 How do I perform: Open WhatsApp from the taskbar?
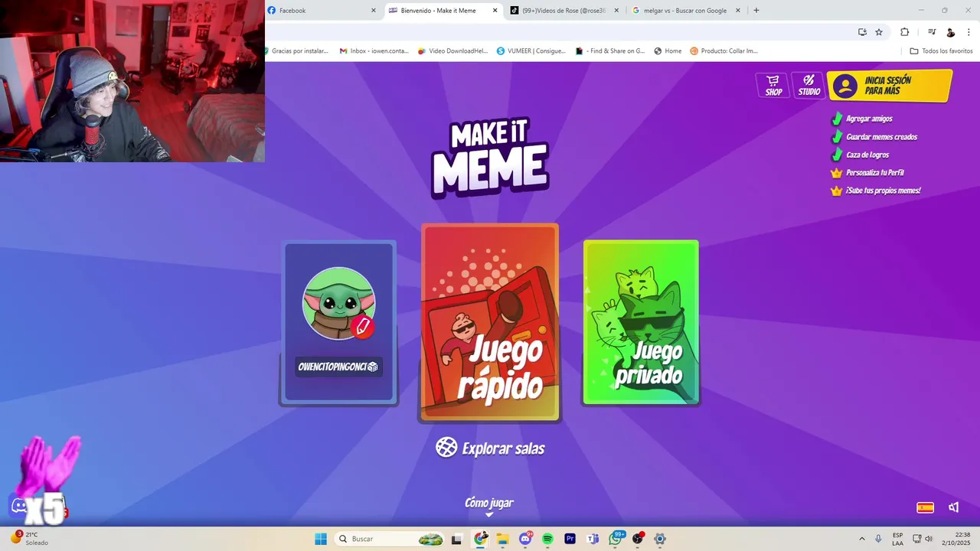pyautogui.click(x=616, y=539)
